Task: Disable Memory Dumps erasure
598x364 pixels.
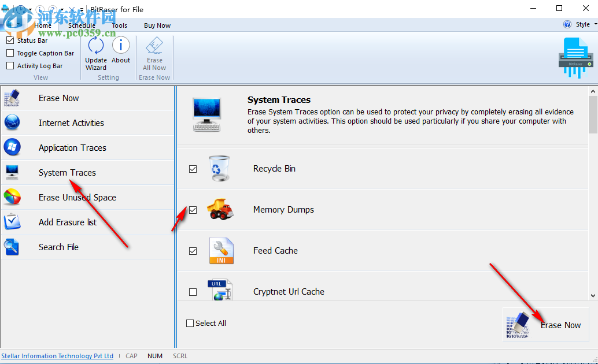Action: tap(193, 210)
